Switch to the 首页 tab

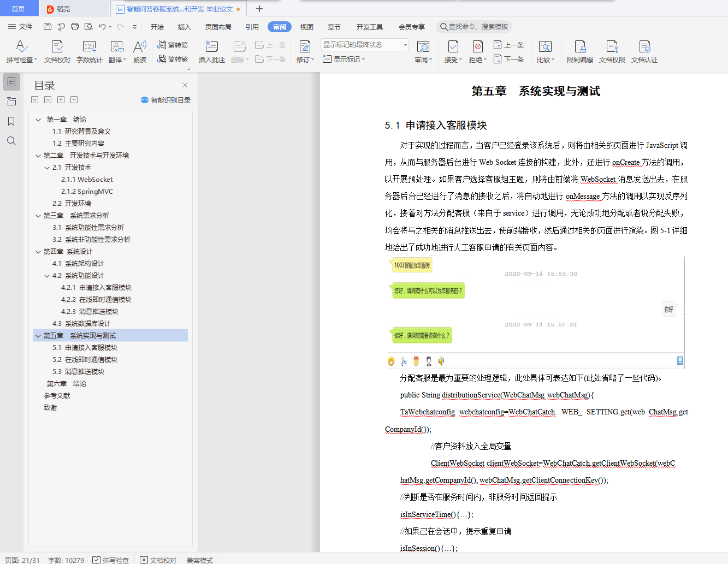[x=19, y=9]
